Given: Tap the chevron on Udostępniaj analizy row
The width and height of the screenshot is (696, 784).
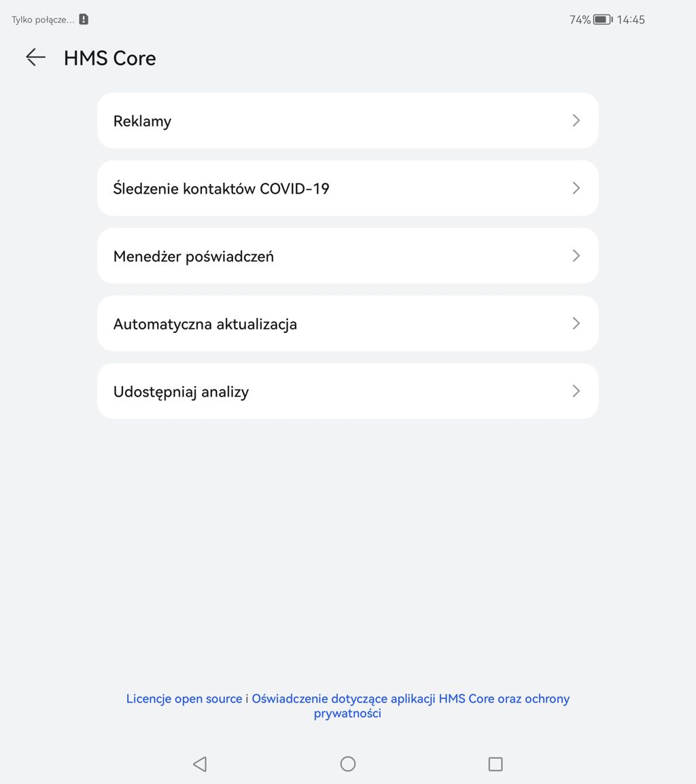Looking at the screenshot, I should coord(576,391).
